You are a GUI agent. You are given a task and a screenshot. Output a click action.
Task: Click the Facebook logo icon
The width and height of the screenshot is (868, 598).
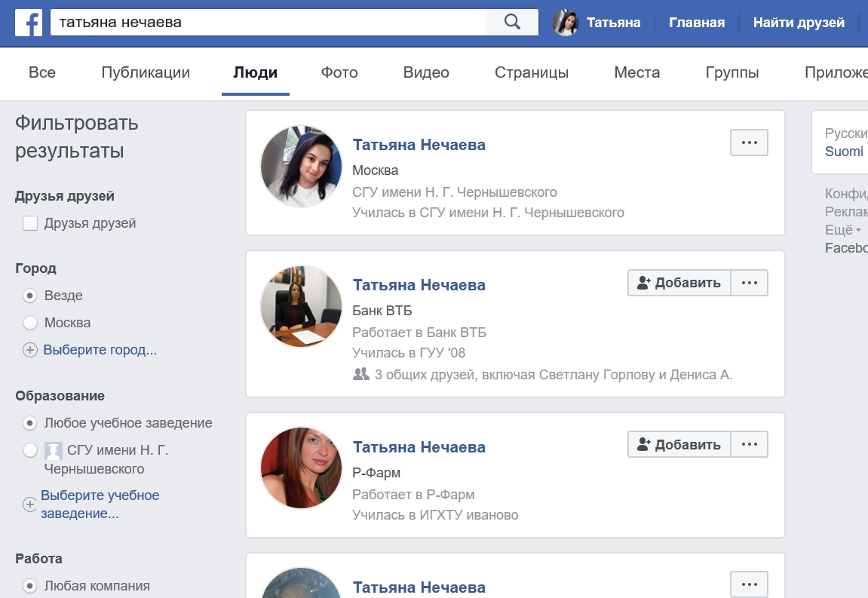coord(28,23)
